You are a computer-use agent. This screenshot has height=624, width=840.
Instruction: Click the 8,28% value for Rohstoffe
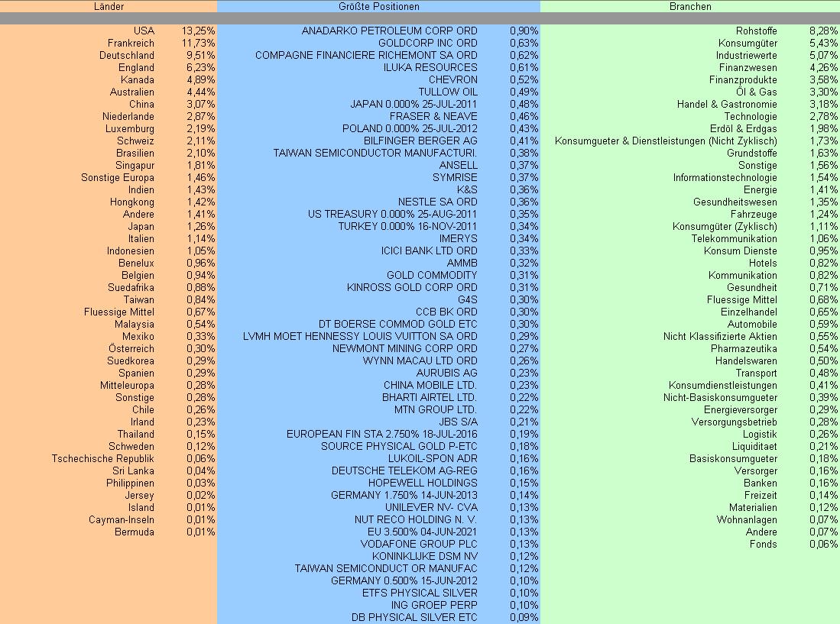[823, 31]
